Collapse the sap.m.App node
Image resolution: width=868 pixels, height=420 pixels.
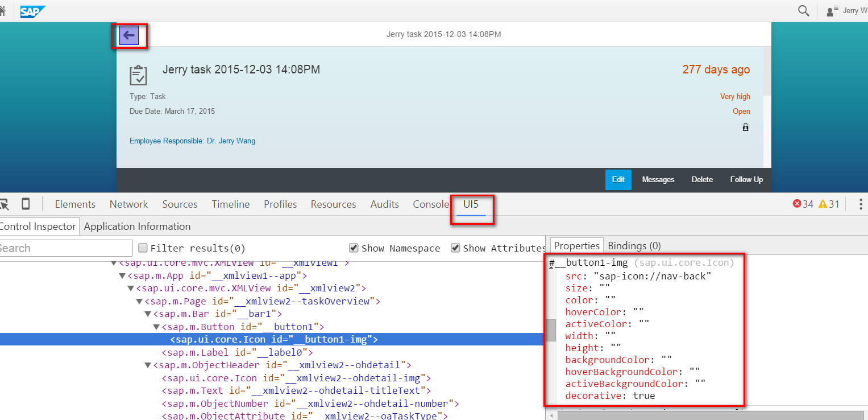point(122,276)
